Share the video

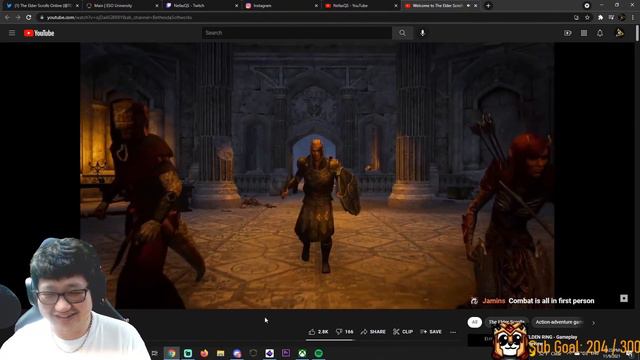(373, 332)
